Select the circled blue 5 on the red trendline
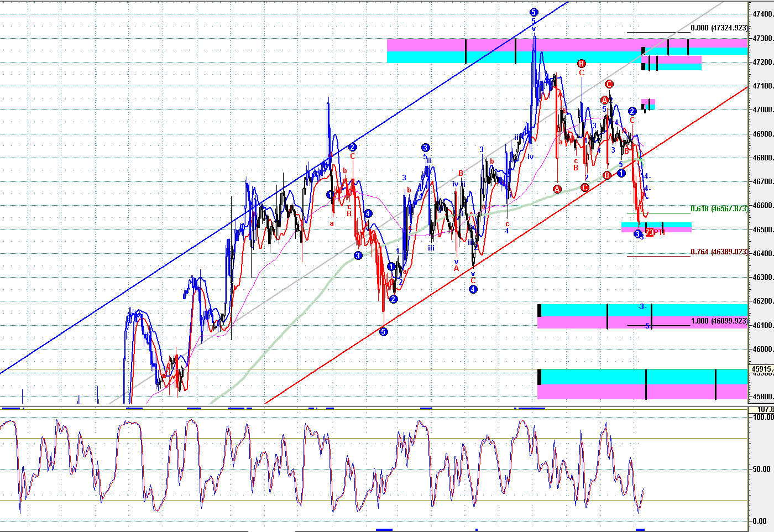774x532 pixels. pos(384,332)
